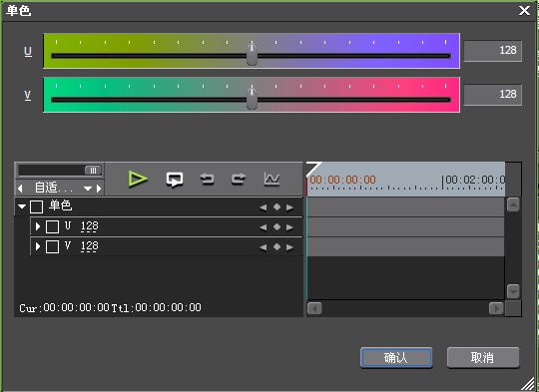Add keyframe diamond on 单色 row

pyautogui.click(x=276, y=206)
